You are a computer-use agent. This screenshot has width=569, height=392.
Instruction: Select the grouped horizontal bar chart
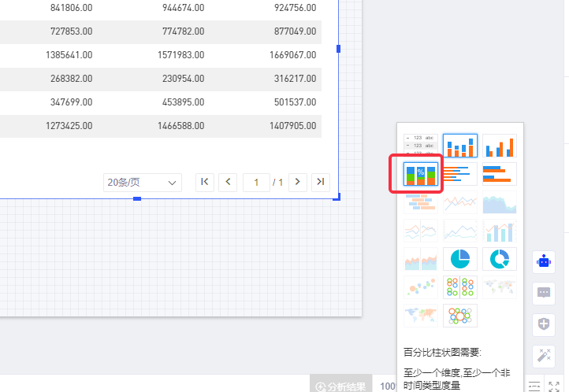(459, 172)
